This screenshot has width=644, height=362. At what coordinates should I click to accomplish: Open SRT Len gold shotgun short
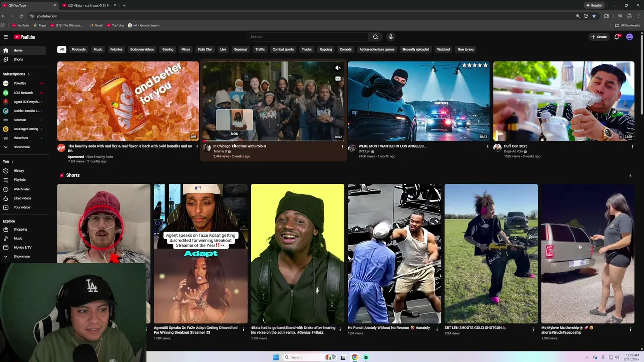pyautogui.click(x=491, y=253)
